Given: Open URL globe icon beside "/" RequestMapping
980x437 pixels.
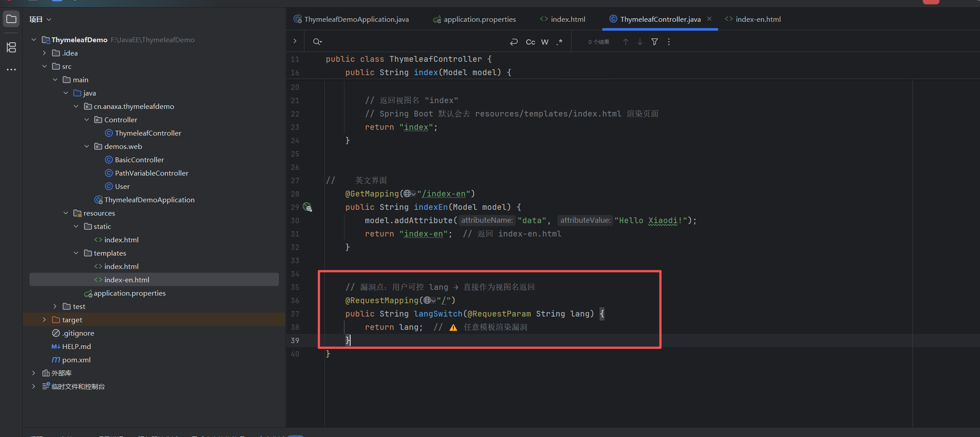Looking at the screenshot, I should 429,301.
